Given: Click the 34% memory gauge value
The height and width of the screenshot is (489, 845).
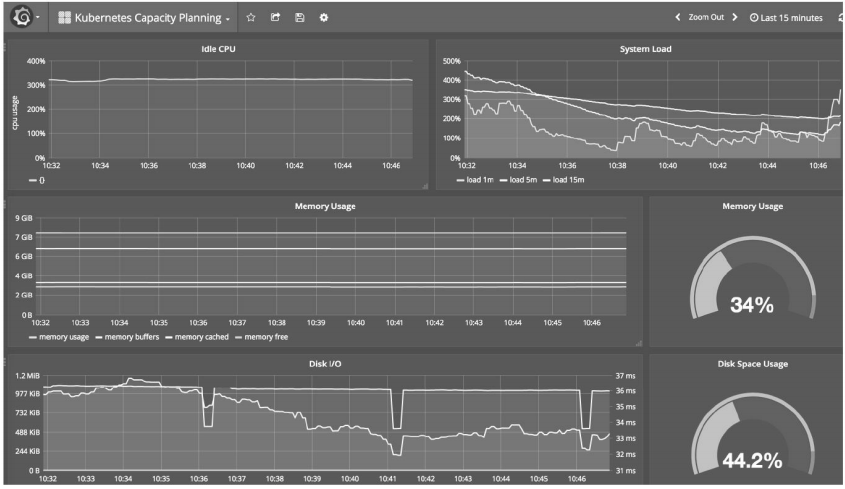Looking at the screenshot, I should pos(752,305).
